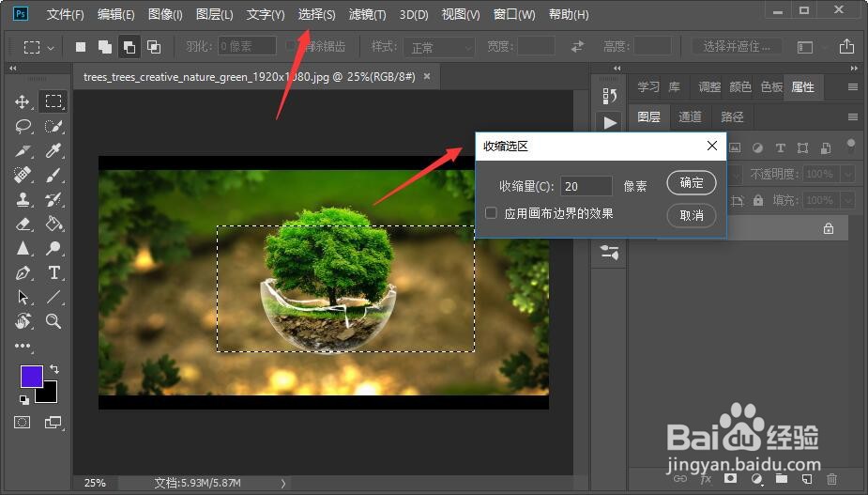Switch to the 路径 tab
Viewport: 868px width, 495px height.
732,117
